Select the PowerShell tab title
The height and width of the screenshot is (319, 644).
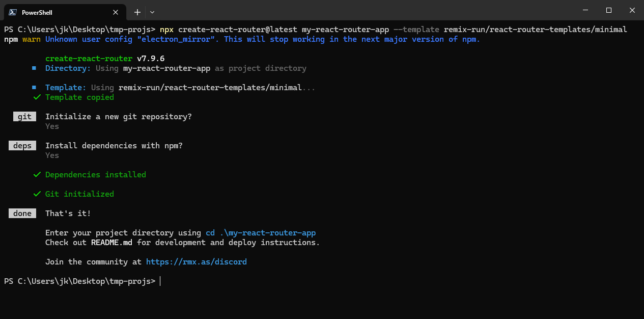click(x=37, y=12)
